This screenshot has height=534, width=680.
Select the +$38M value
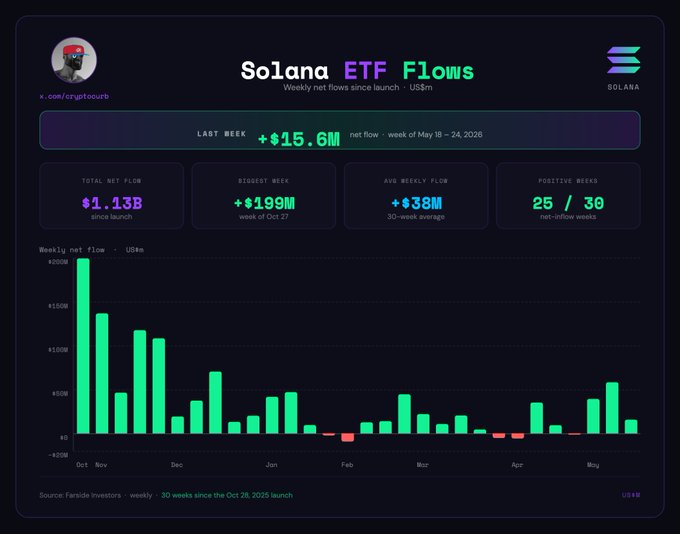click(416, 203)
